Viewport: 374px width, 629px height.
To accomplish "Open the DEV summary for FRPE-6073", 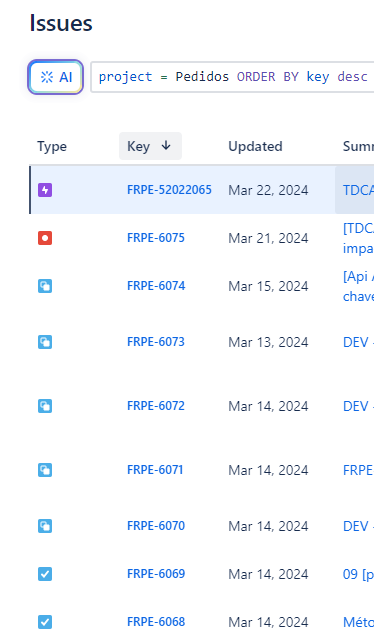I will click(x=358, y=342).
